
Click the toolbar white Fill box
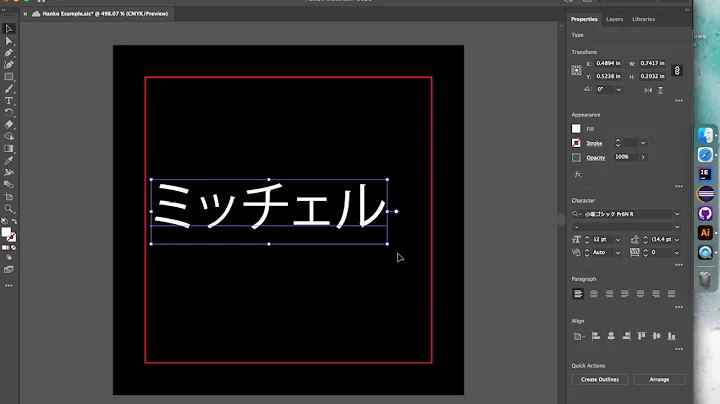click(x=6, y=232)
